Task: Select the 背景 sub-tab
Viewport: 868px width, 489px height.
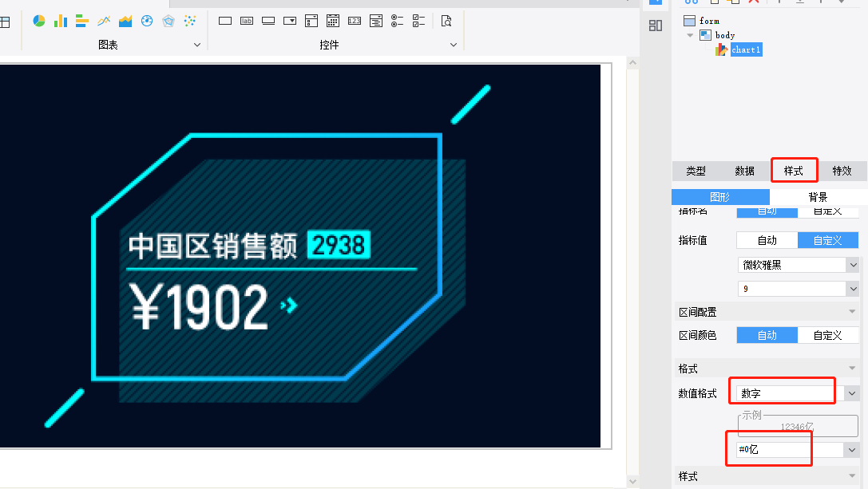Action: [818, 197]
